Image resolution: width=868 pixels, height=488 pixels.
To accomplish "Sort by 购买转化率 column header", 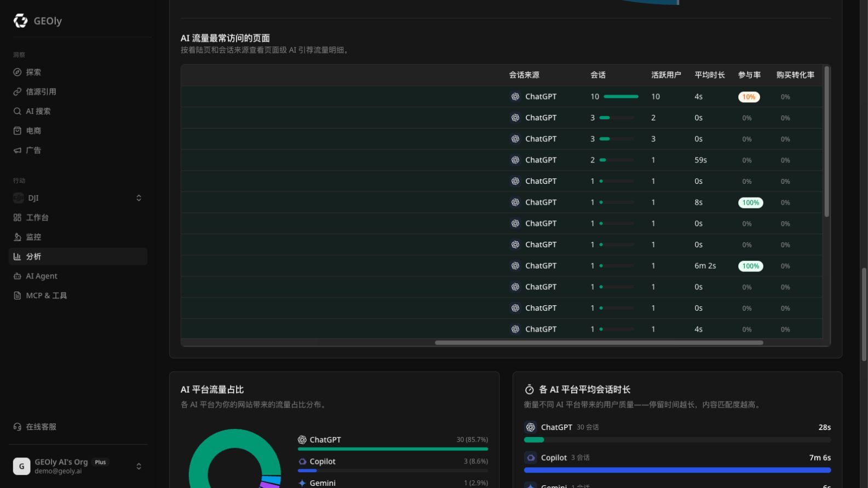I will tap(795, 75).
